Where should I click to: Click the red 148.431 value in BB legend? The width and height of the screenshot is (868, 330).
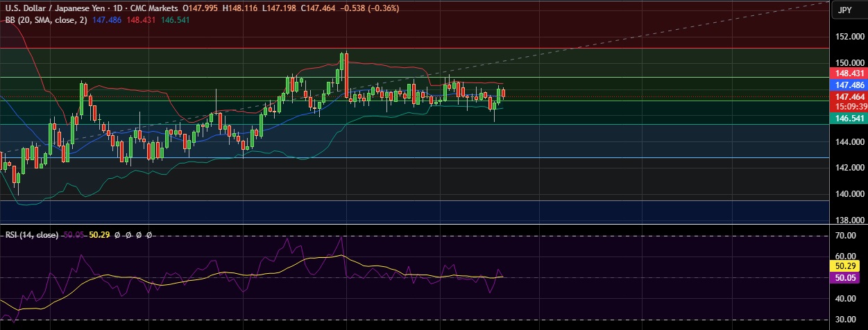point(151,20)
